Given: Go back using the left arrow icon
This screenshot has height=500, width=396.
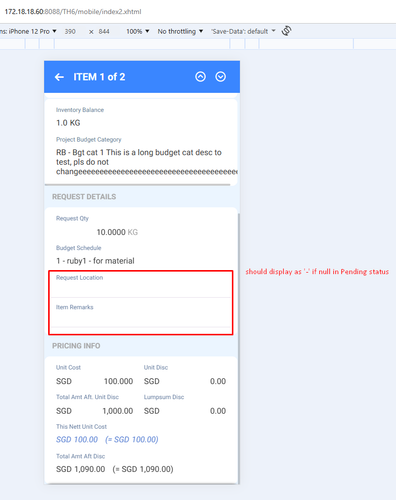Looking at the screenshot, I should pos(59,77).
